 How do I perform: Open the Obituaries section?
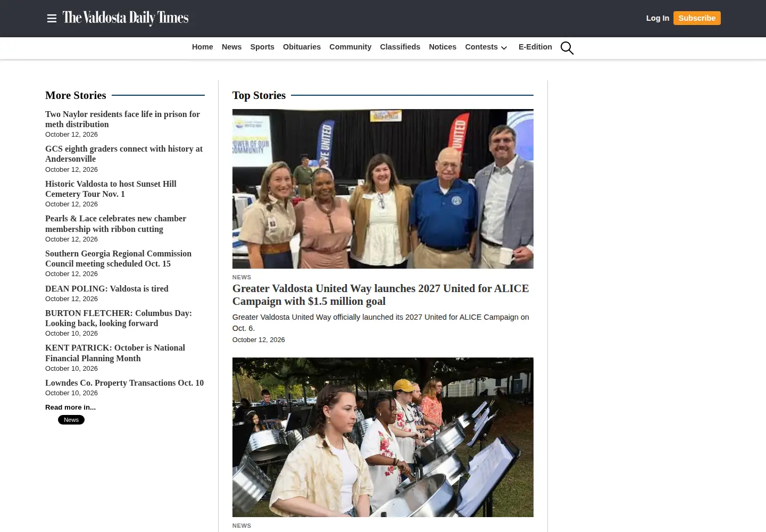302,47
